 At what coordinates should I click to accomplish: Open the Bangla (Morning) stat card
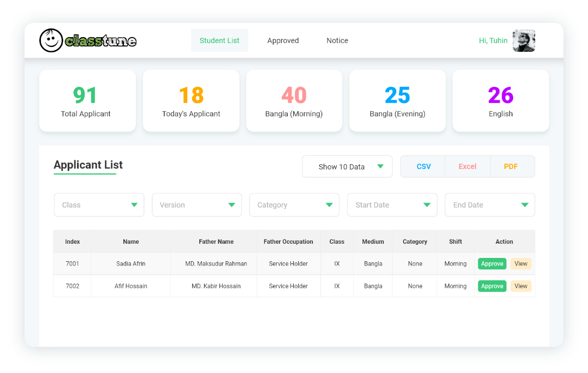(294, 100)
